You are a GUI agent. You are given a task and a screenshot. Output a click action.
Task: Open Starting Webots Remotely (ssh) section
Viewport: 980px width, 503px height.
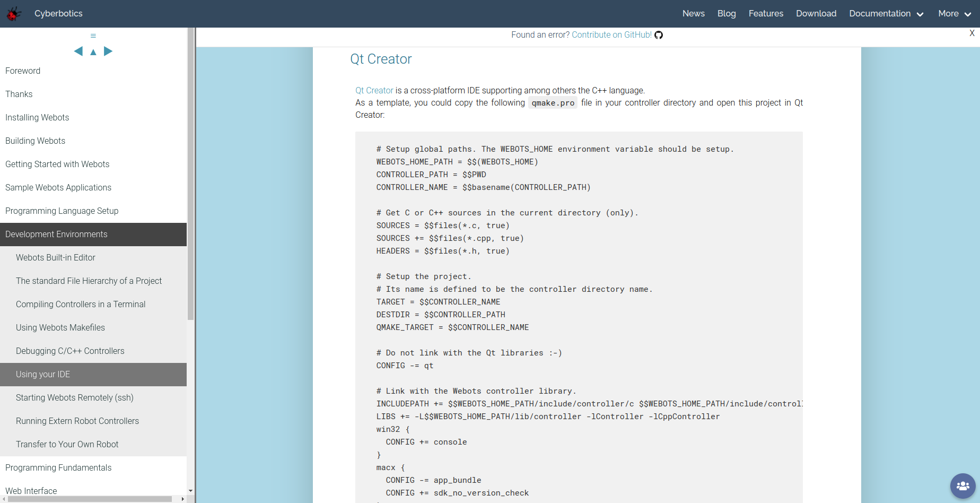click(93, 398)
